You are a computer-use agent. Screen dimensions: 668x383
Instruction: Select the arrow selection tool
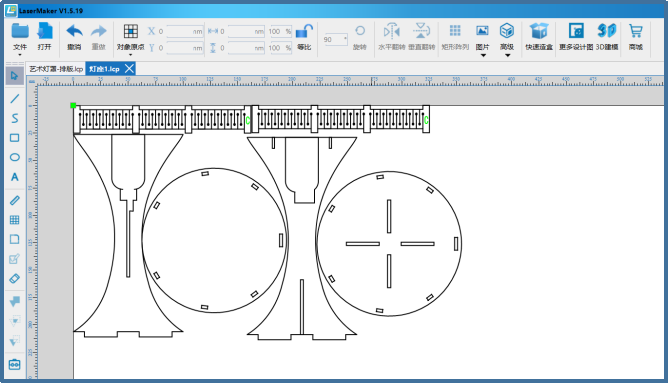pyautogui.click(x=14, y=76)
